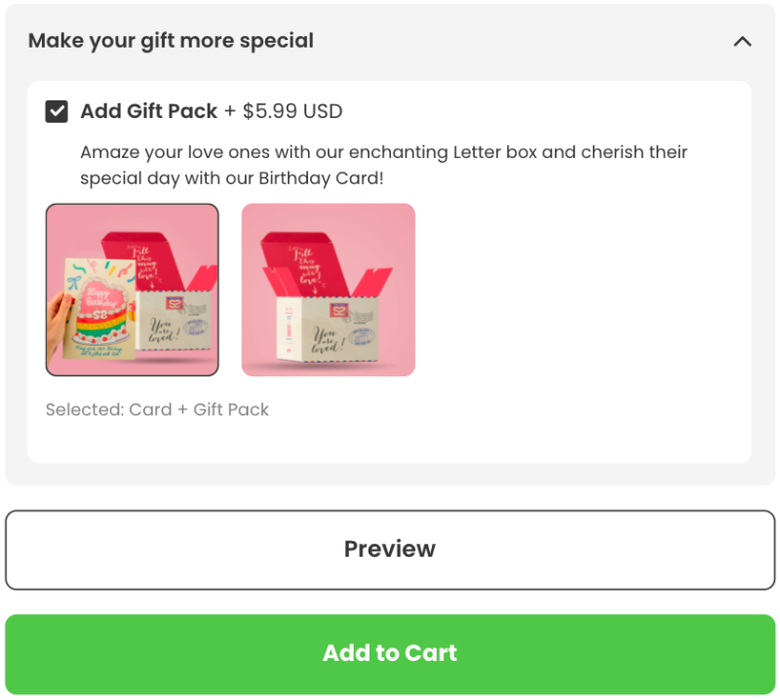Collapse the gift section using the chevron

tap(742, 41)
